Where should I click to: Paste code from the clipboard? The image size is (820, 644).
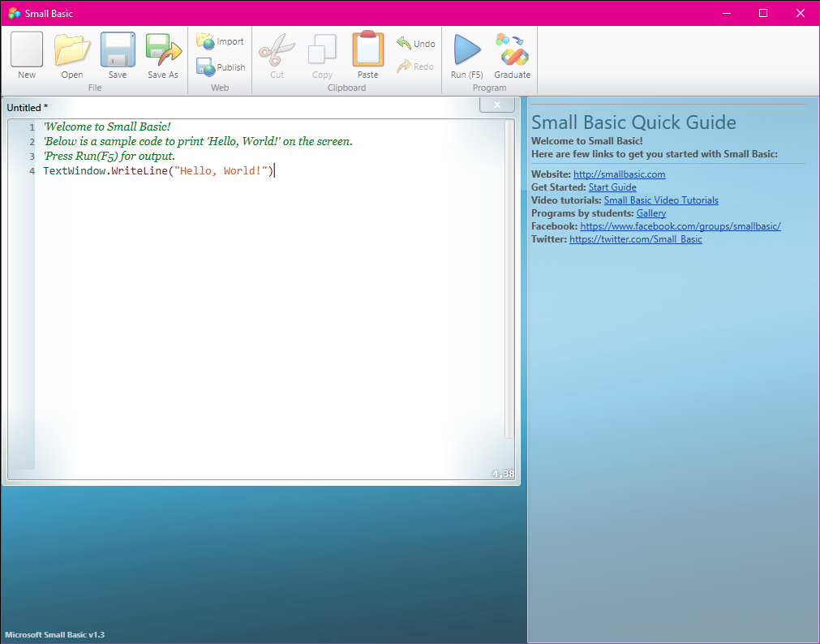click(367, 55)
